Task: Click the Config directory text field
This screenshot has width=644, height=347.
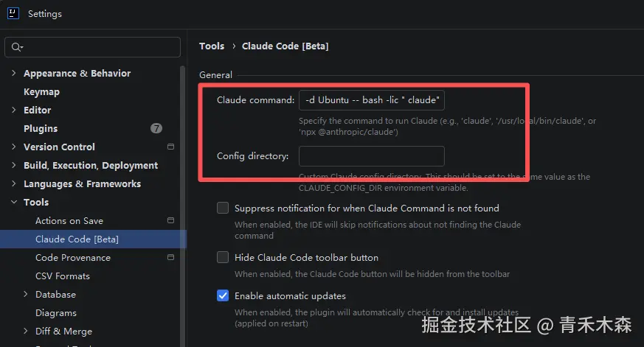Action: point(371,156)
